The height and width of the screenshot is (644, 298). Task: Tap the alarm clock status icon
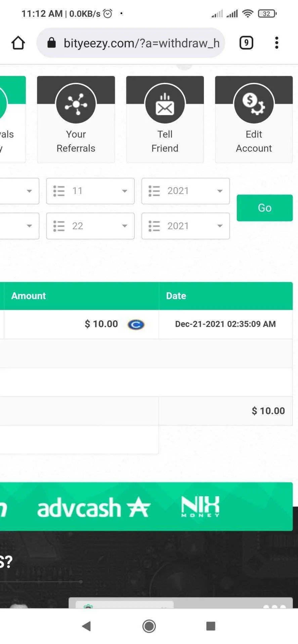point(108,13)
